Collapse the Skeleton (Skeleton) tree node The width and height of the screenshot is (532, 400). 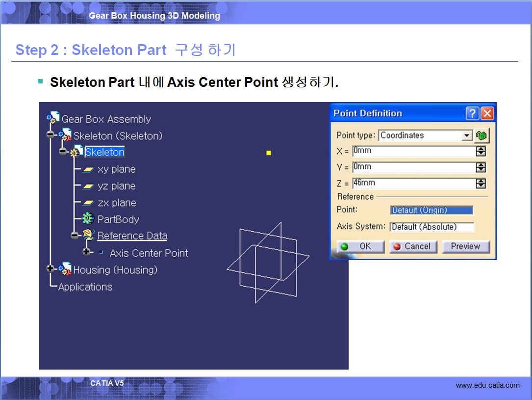click(x=51, y=135)
